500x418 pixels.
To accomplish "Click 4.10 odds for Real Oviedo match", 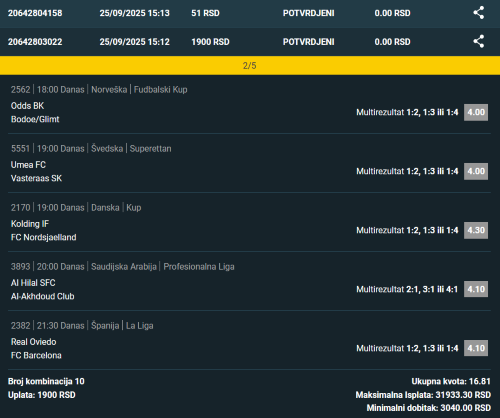I will click(x=476, y=348).
